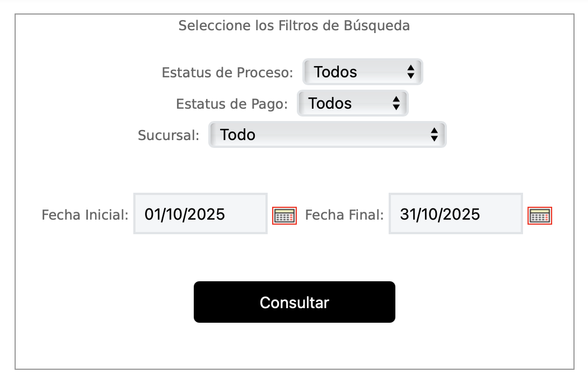Click the arrows on the Estatus de Pago selector
588x381 pixels.
click(x=396, y=103)
